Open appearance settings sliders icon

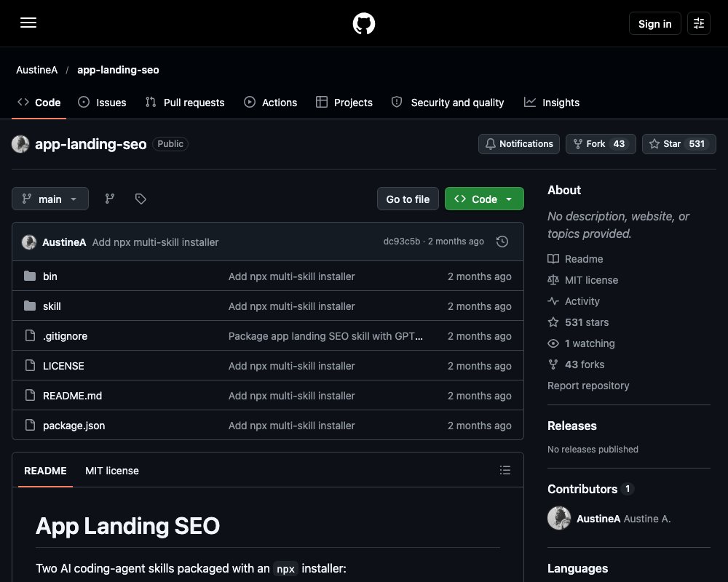pos(699,23)
